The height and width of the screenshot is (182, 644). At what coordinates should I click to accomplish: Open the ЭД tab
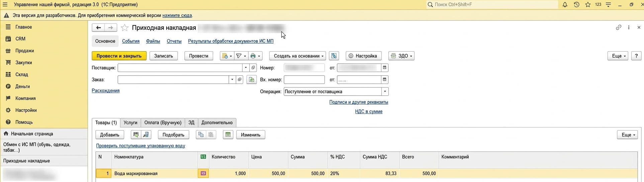click(x=191, y=122)
